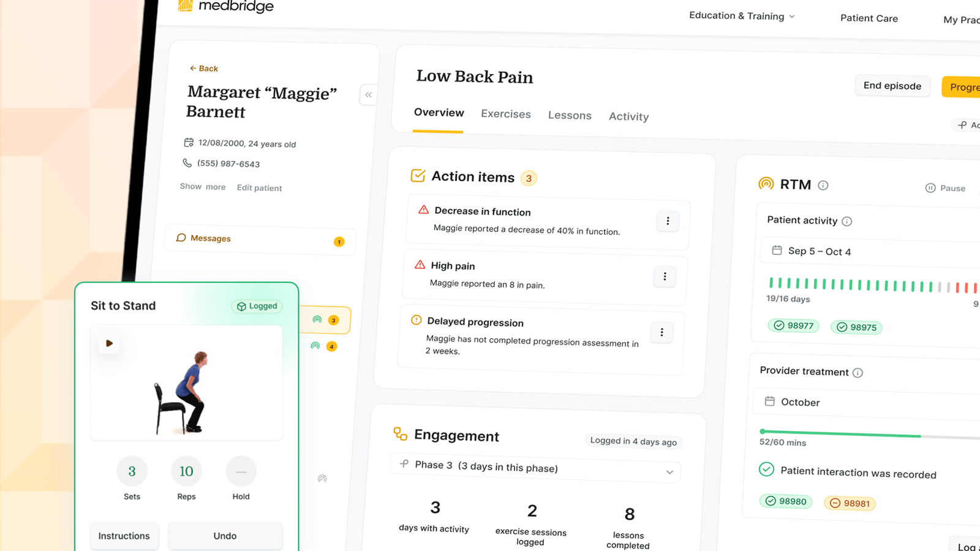The height and width of the screenshot is (551, 980).
Task: Play the Sit to Stand exercise video
Action: tap(108, 343)
